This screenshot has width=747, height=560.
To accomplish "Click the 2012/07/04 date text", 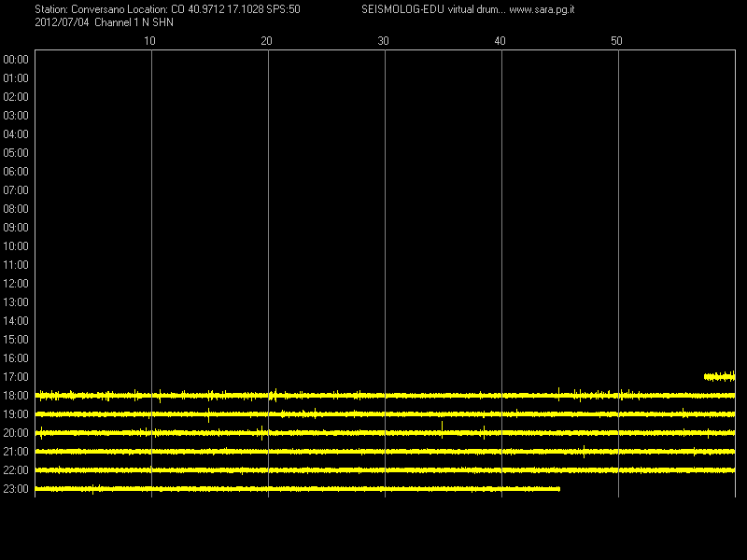I will [62, 22].
